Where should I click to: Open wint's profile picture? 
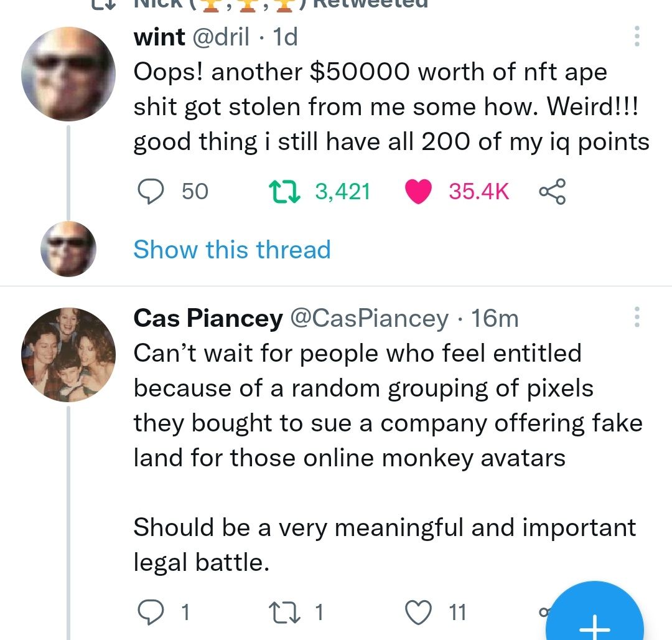click(x=68, y=73)
